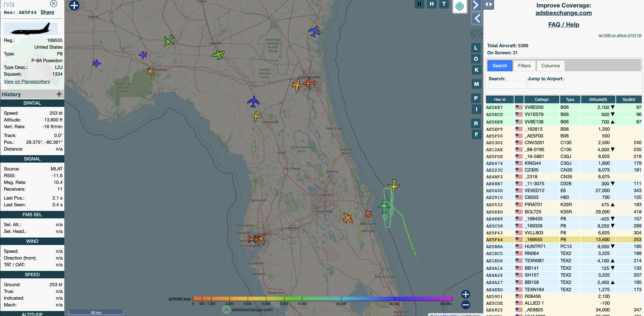Viewport: 644px width, 316px height.
Task: Focus the Search input field
Action: click(507, 85)
